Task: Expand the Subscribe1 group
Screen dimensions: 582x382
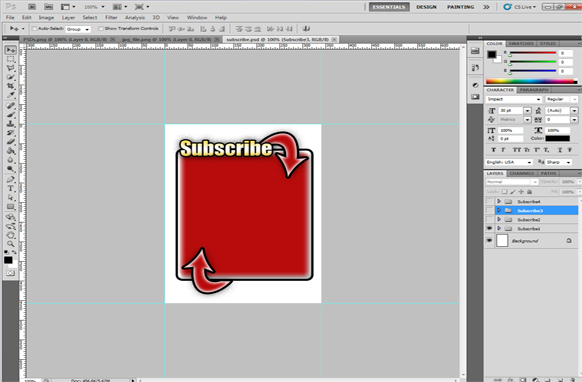Action: tap(499, 228)
